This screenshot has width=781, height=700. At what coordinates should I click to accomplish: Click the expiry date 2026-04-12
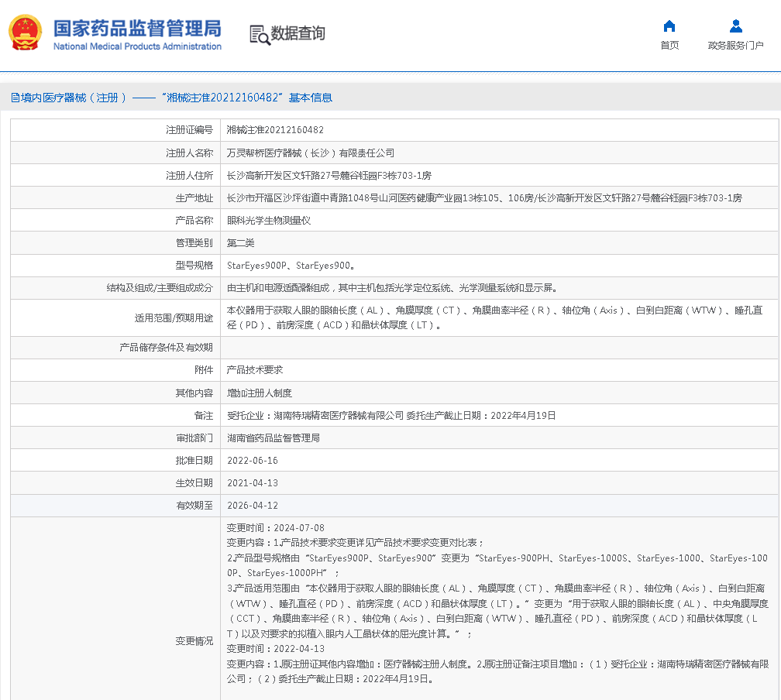(x=252, y=506)
